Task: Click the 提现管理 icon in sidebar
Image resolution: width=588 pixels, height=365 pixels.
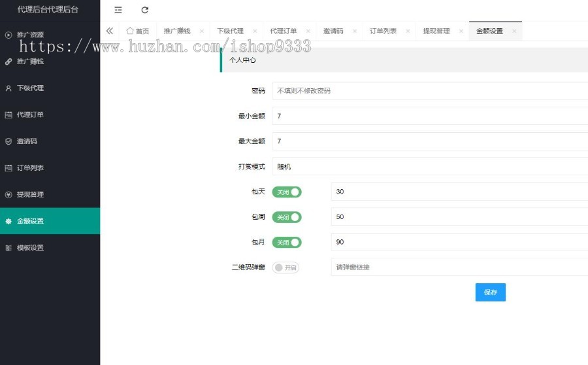Action: tap(8, 194)
